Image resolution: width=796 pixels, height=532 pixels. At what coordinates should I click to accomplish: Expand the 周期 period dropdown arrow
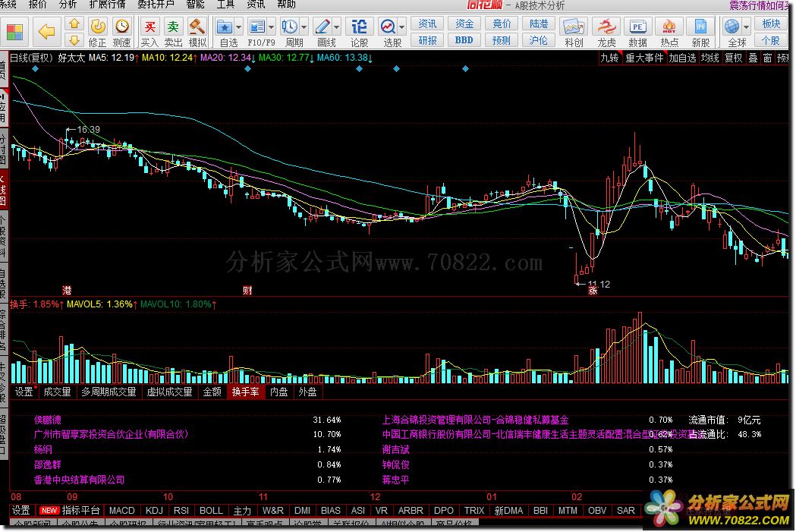pos(304,27)
